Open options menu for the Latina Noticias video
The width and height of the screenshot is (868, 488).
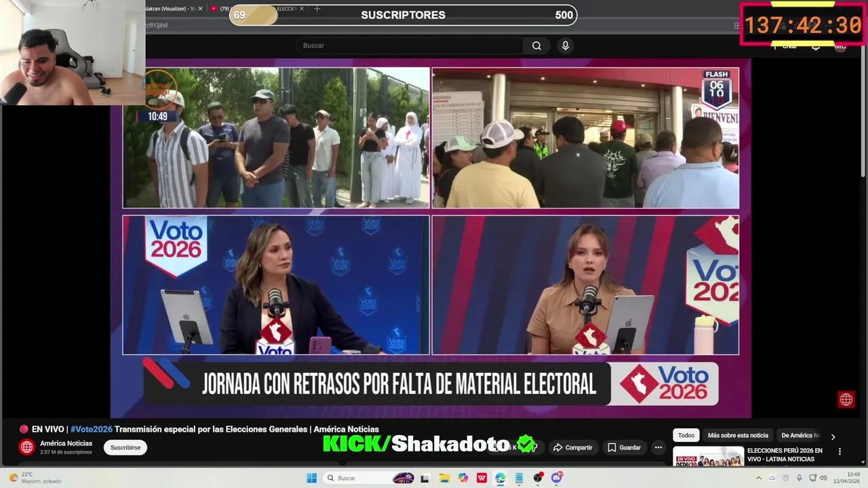point(840,451)
